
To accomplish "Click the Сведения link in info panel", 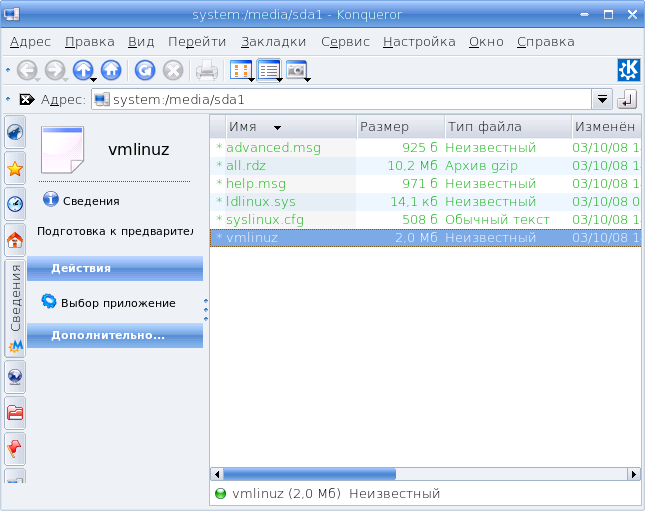I will [x=91, y=201].
